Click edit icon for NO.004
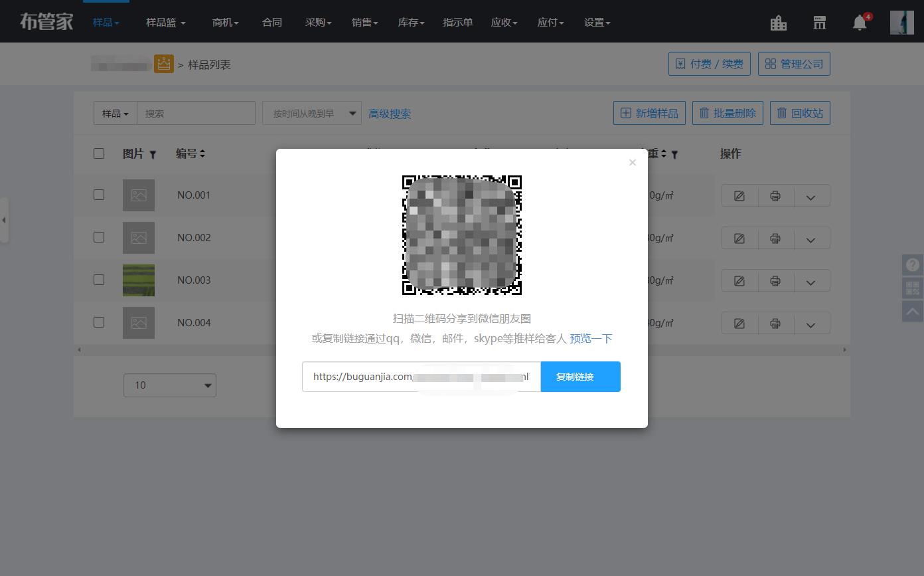 [x=739, y=324]
